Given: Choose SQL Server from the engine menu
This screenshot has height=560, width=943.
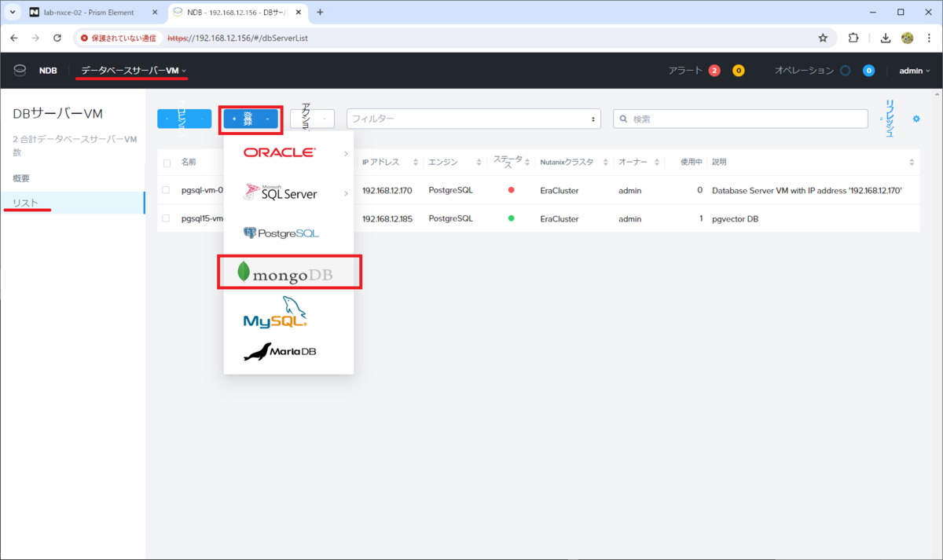Looking at the screenshot, I should (280, 192).
